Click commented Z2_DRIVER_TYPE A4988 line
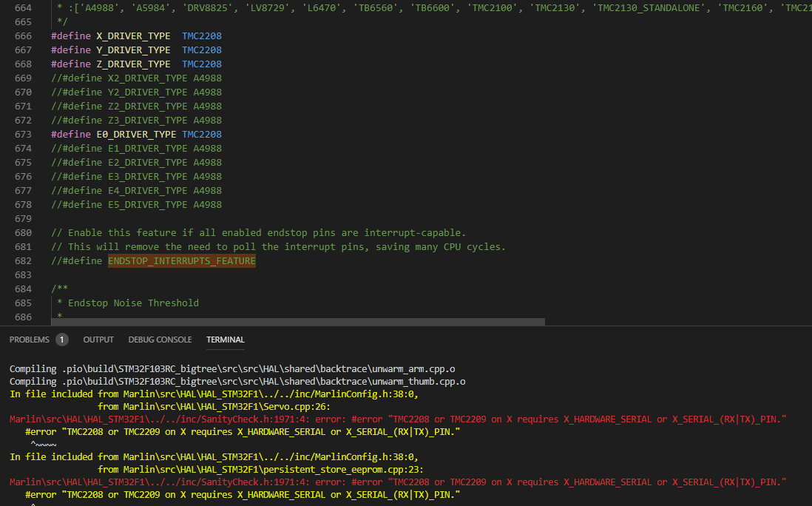This screenshot has height=506, width=812. [x=136, y=106]
